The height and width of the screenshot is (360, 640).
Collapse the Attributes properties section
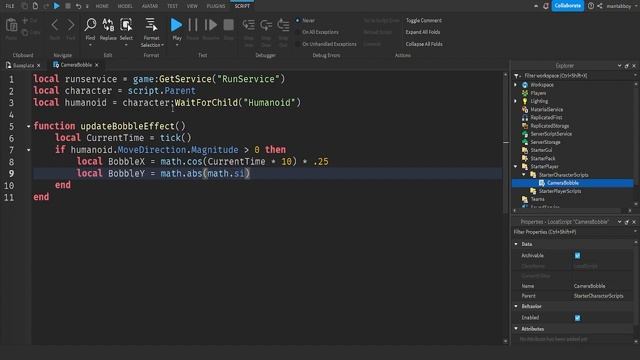(x=516, y=329)
